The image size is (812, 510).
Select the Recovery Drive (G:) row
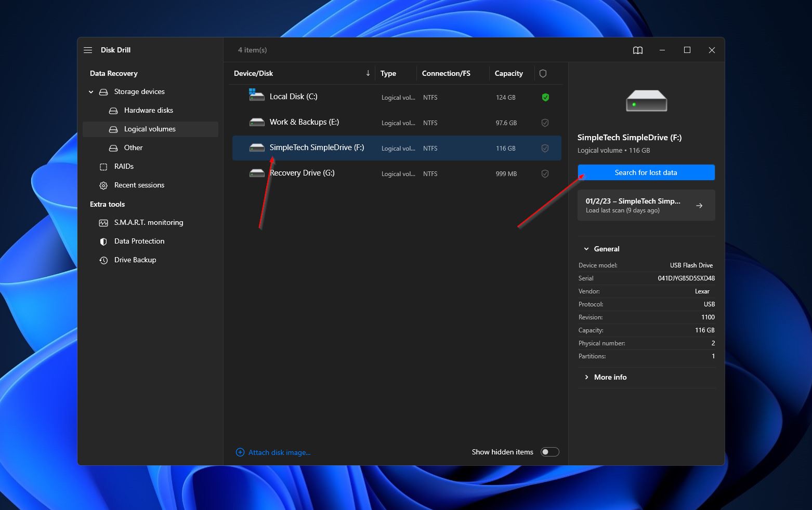click(x=397, y=173)
